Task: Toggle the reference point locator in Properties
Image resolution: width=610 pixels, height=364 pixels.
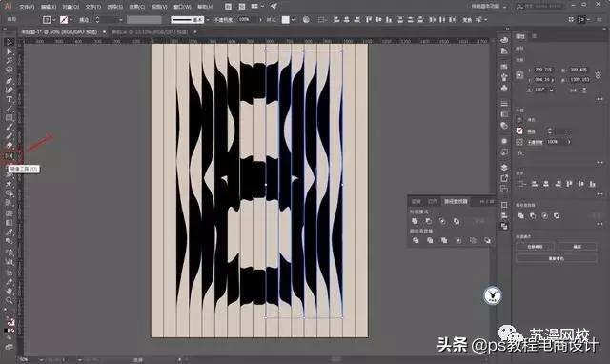Action: 519,74
